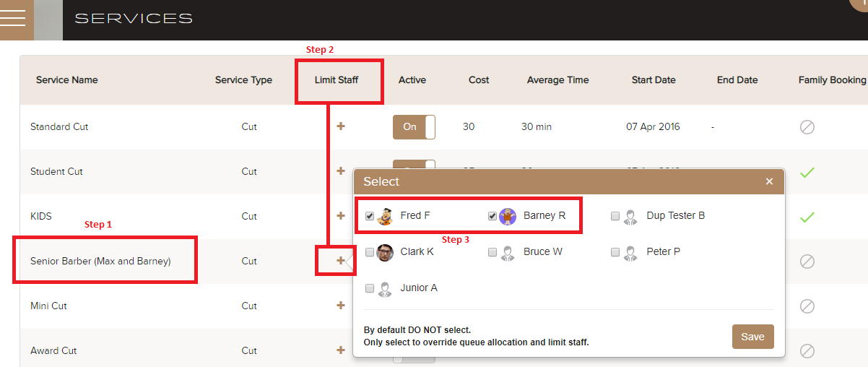Image resolution: width=868 pixels, height=367 pixels.
Task: Click Barney R's avatar icon
Action: pyautogui.click(x=508, y=216)
